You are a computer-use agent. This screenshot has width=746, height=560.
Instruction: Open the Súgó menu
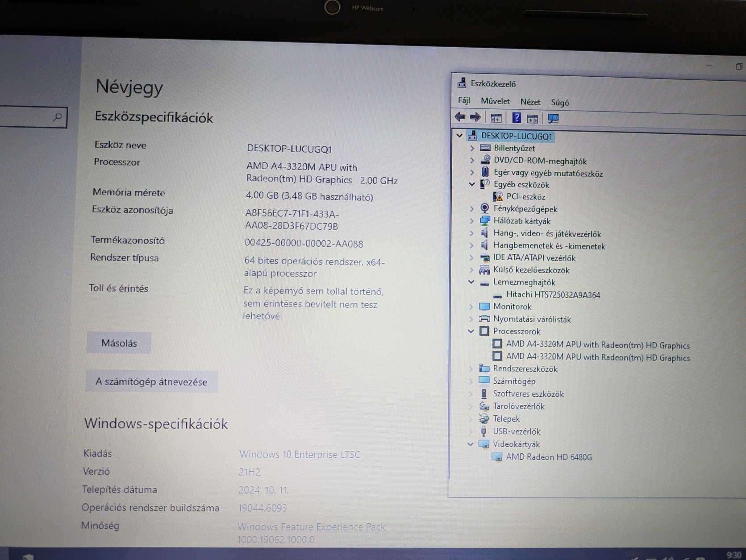(560, 103)
